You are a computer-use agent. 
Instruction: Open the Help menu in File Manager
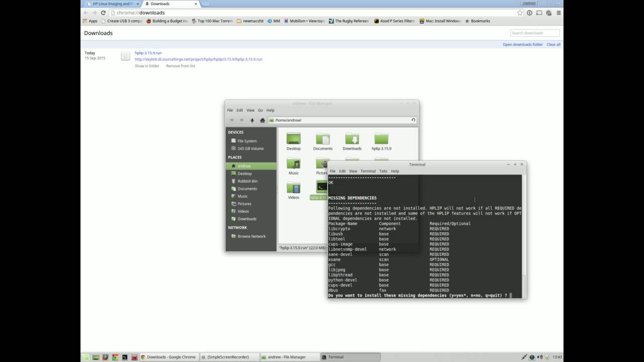tap(270, 110)
